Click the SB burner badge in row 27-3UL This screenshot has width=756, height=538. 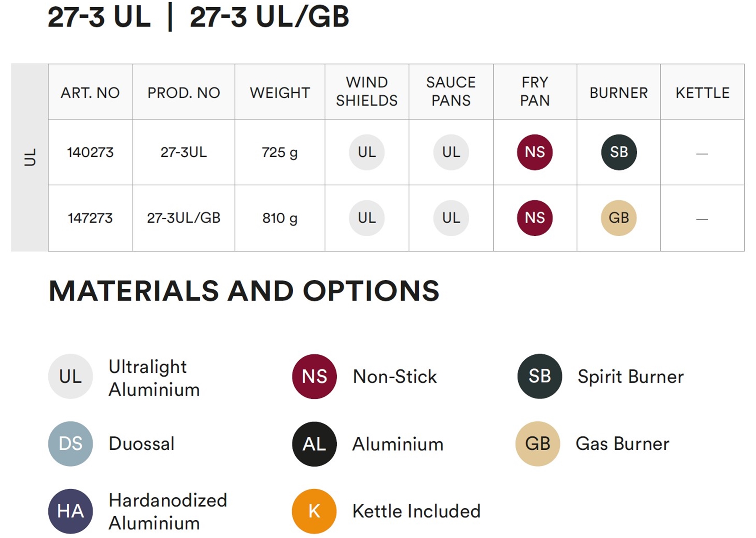point(619,152)
